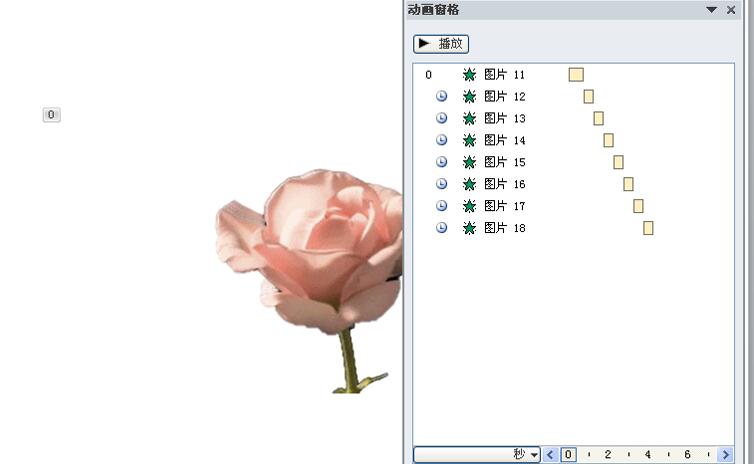Select the 图片 14 animation entry
Viewport: 754px width, 464px height.
pos(573,140)
